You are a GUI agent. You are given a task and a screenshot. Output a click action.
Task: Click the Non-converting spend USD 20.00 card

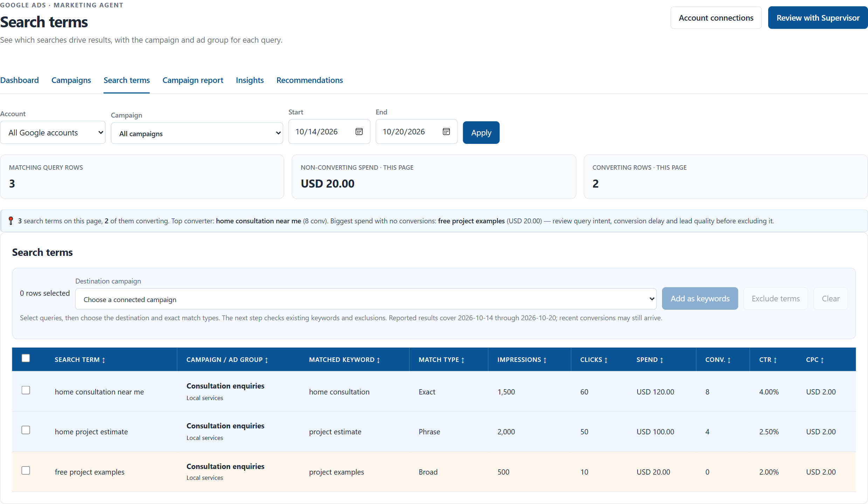[x=434, y=177]
